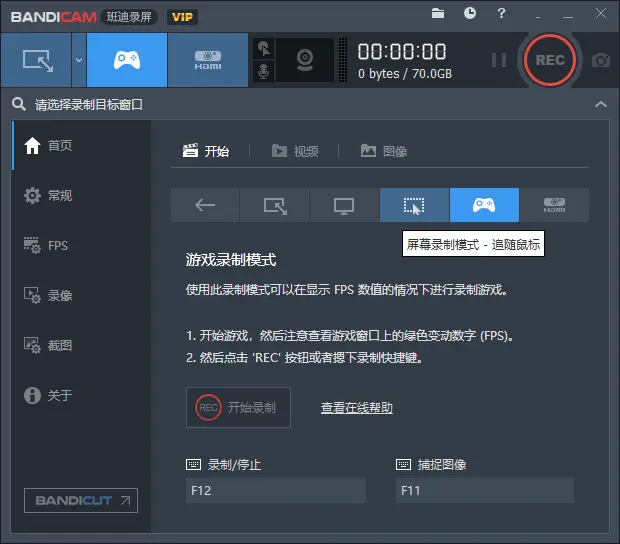Open scheduled recording clock icon
Viewport: 620px width, 544px height.
(469, 13)
